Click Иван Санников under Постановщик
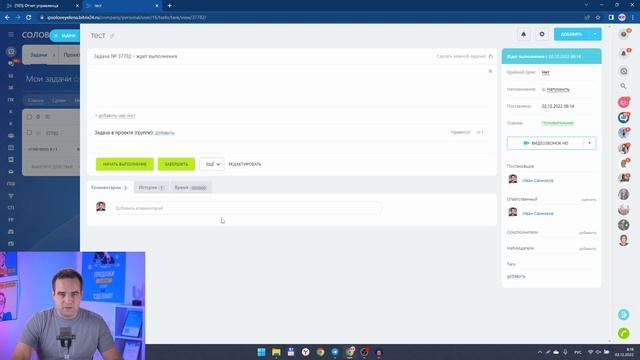 (538, 180)
